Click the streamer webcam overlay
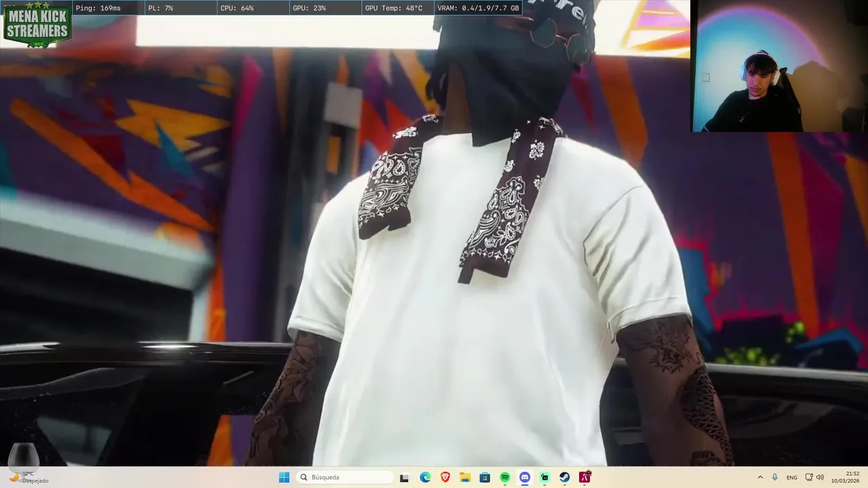 [x=779, y=66]
